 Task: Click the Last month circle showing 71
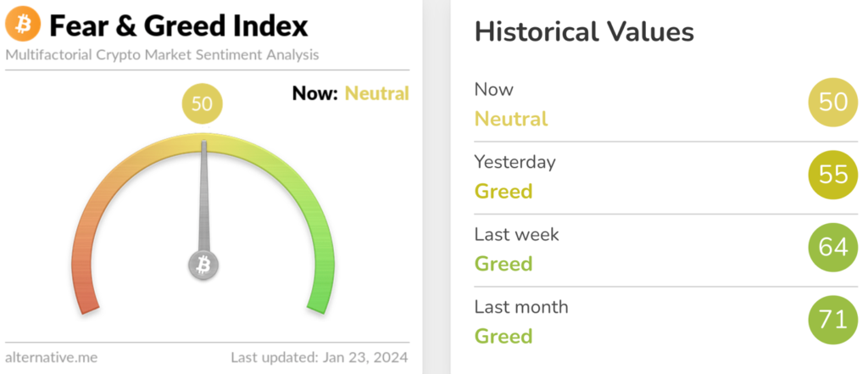[833, 321]
